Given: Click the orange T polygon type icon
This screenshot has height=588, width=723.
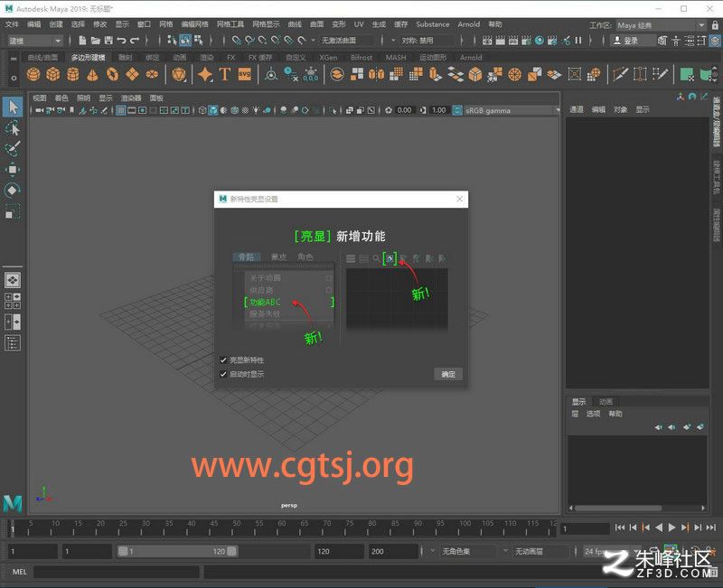Looking at the screenshot, I should tap(224, 74).
